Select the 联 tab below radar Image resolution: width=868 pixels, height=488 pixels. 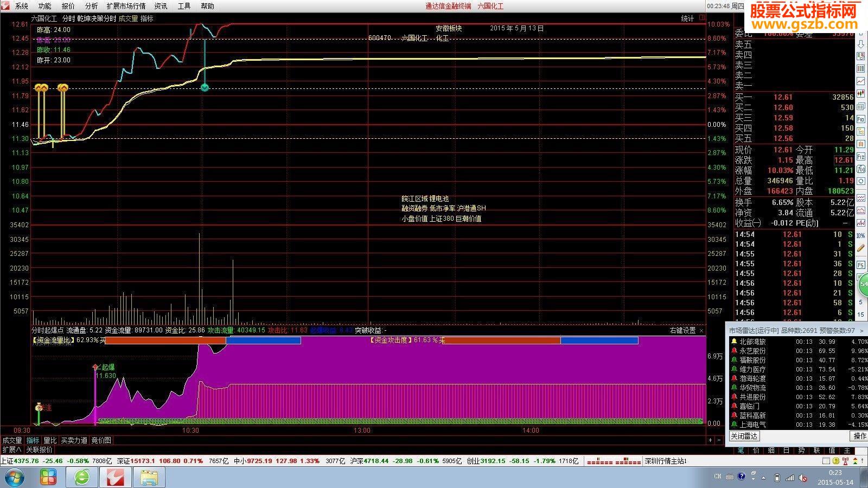(x=816, y=450)
